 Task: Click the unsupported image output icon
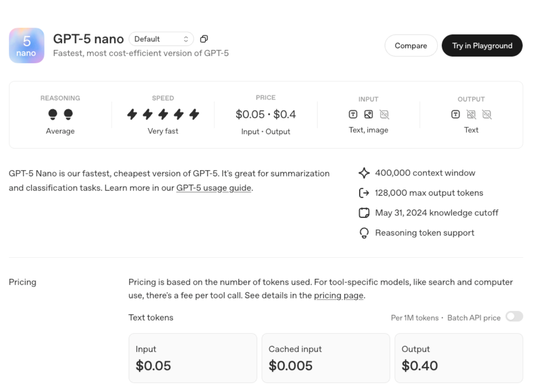pyautogui.click(x=471, y=114)
